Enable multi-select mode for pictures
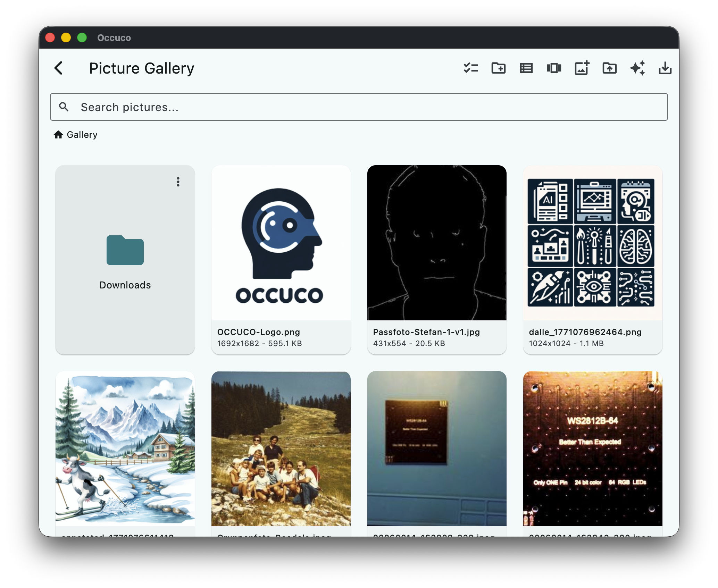Viewport: 718px width, 588px height. (471, 68)
